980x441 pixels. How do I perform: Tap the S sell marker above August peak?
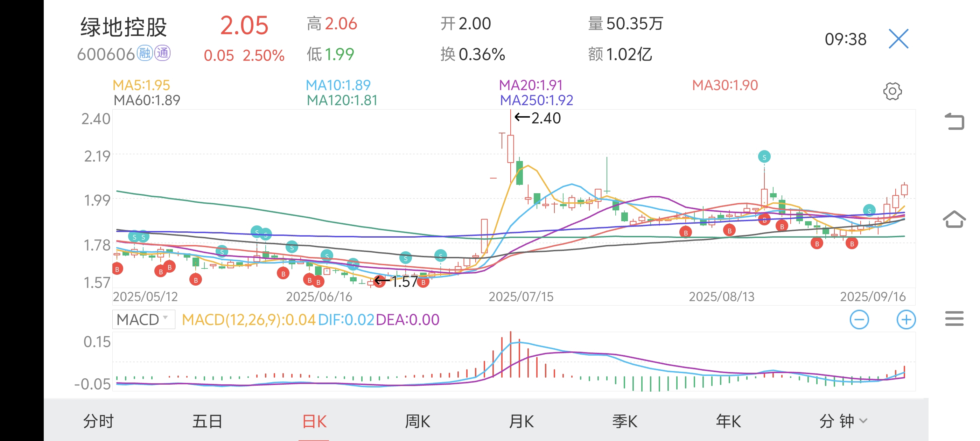point(764,157)
